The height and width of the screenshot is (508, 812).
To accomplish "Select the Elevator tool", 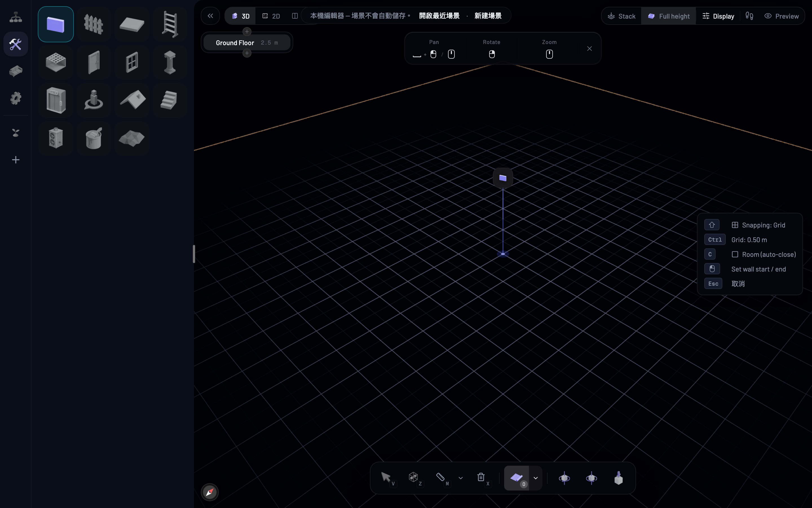I will [56, 100].
